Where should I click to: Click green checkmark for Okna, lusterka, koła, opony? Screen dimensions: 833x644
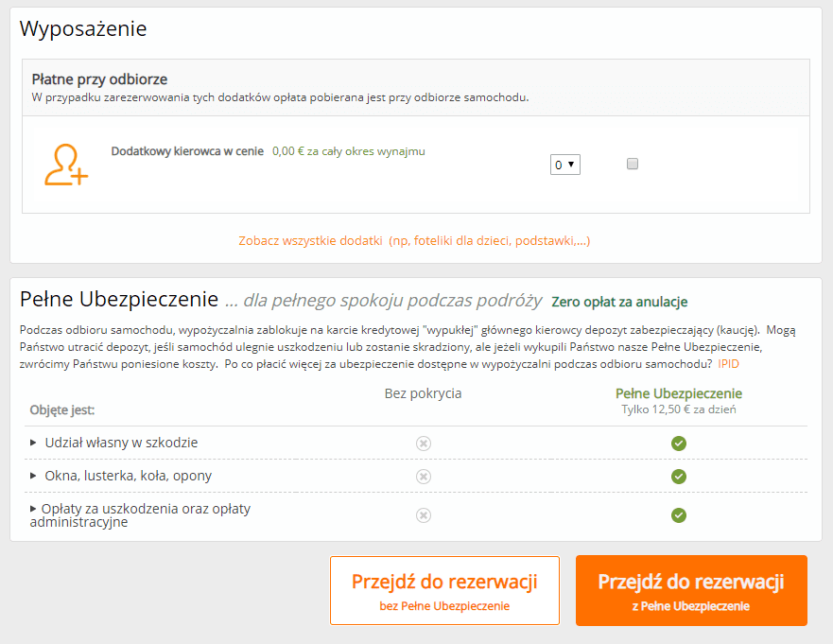pos(678,477)
